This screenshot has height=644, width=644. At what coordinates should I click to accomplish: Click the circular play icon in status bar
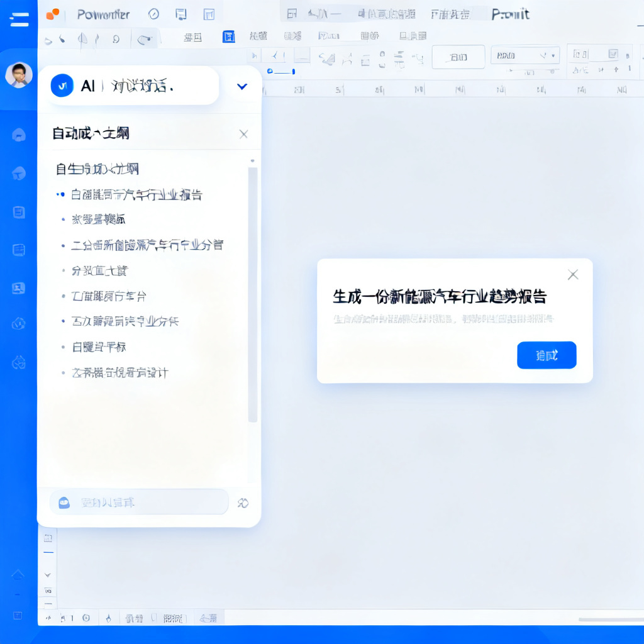click(x=86, y=618)
